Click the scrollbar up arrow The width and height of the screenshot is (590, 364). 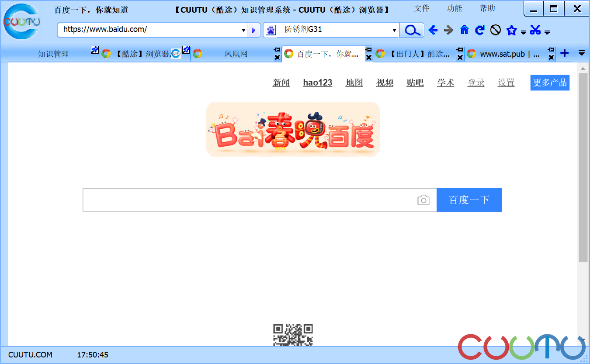(x=583, y=69)
